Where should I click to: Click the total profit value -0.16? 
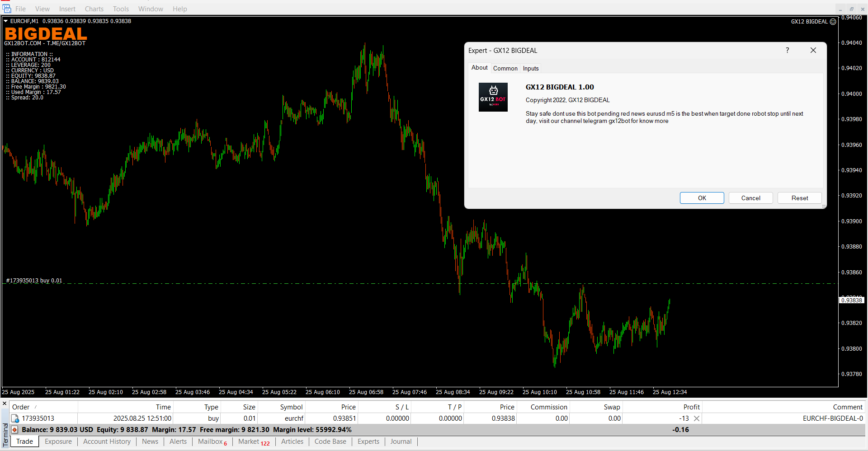[x=680, y=430]
